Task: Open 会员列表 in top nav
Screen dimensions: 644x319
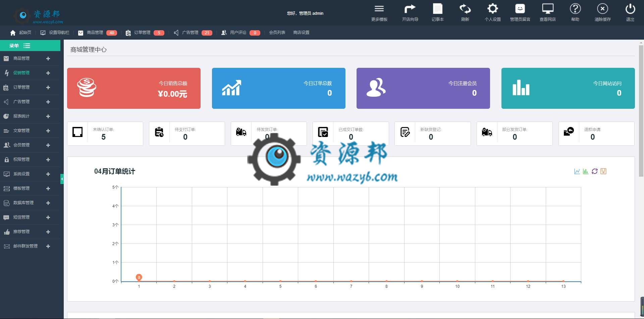Action: 277,33
